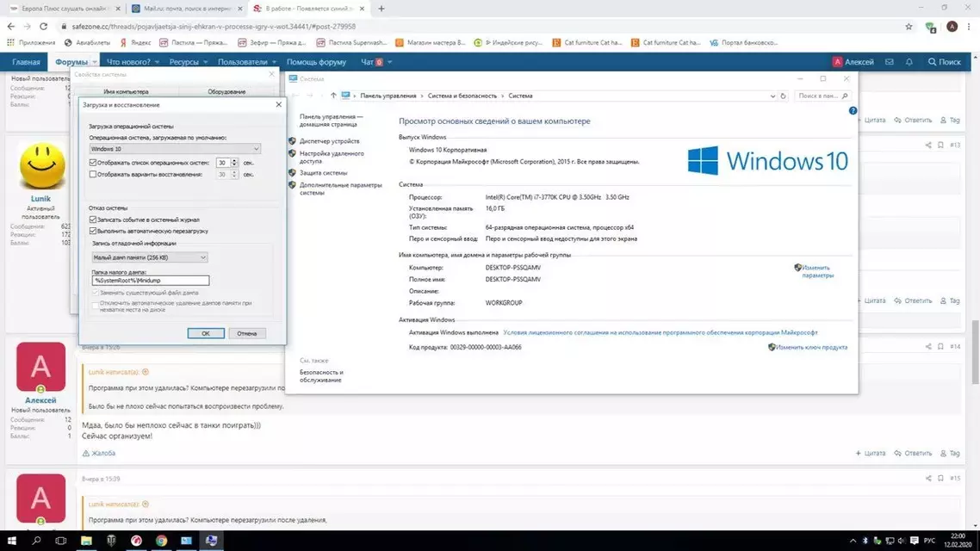Click the help question mark in System window

click(853, 110)
